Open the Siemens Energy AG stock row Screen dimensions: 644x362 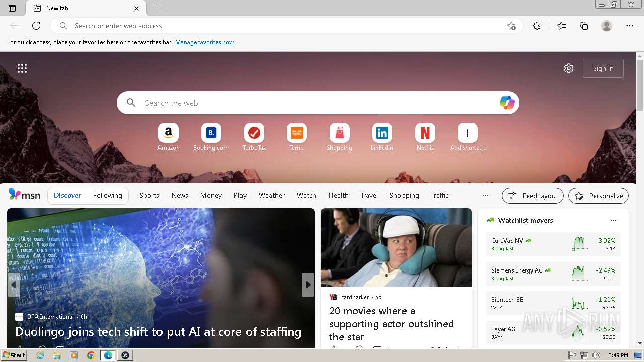pos(553,274)
